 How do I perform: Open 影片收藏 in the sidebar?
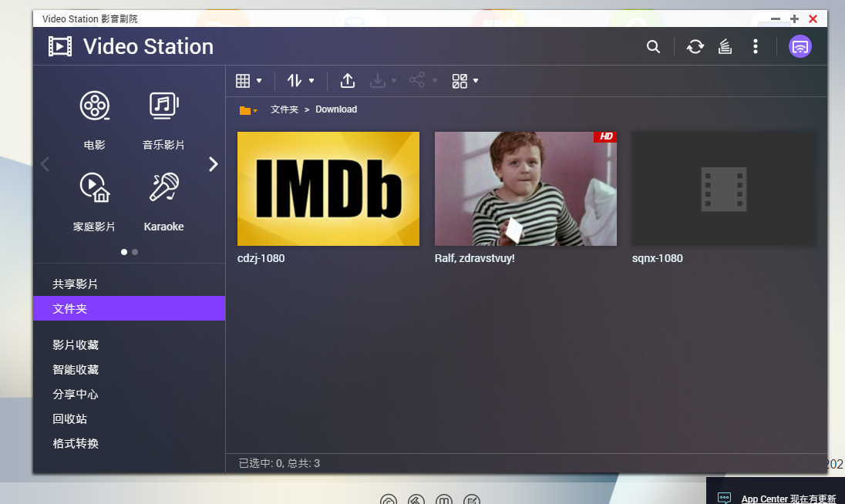click(129, 344)
